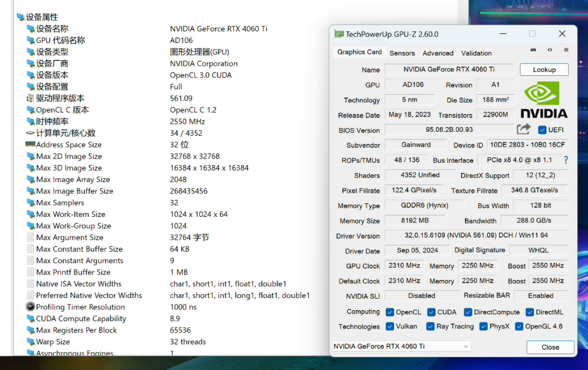The width and height of the screenshot is (588, 370).
Task: Select the Max Image Array Size row label
Action: pyautogui.click(x=73, y=179)
